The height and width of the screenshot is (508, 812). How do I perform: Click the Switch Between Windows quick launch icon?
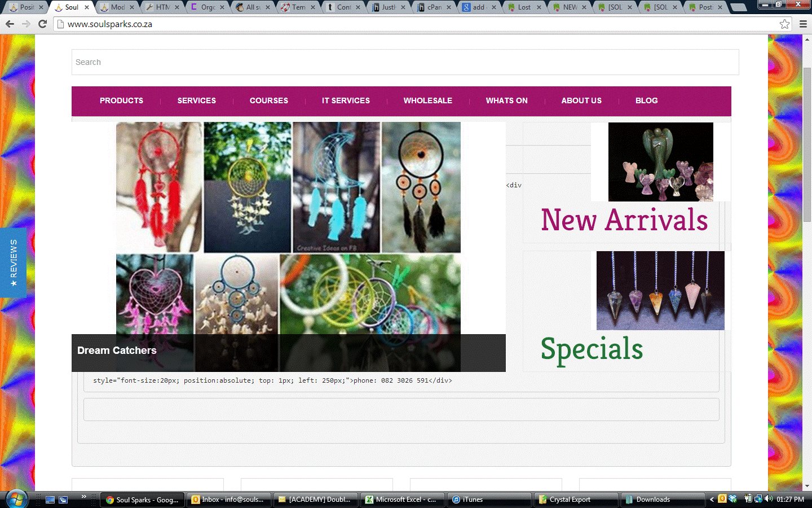(63, 500)
